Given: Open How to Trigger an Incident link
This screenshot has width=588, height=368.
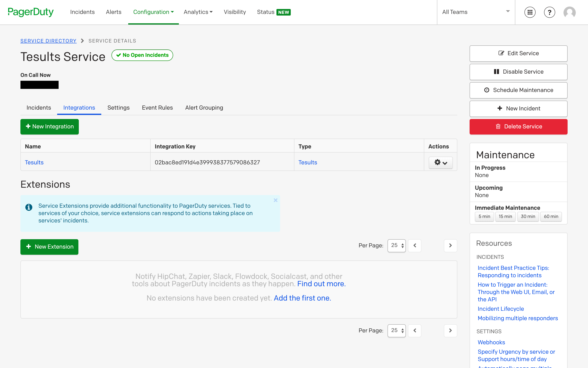Looking at the screenshot, I should point(516,292).
